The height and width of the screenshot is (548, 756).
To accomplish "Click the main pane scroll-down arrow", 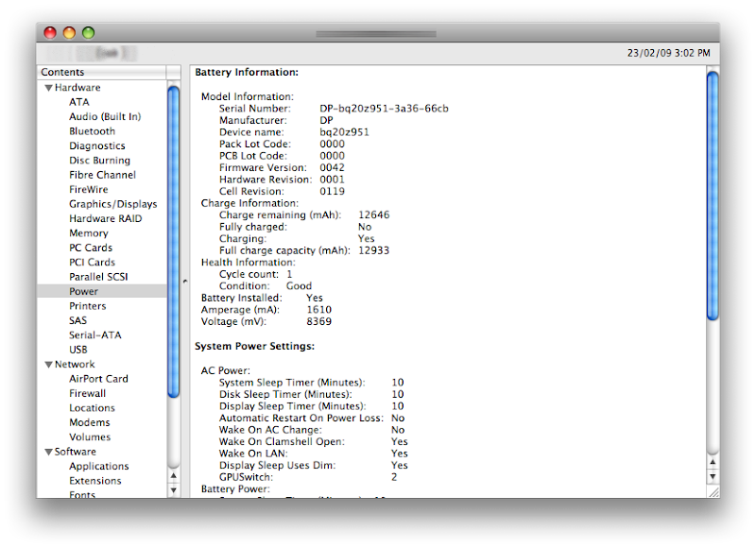I will coord(713,478).
